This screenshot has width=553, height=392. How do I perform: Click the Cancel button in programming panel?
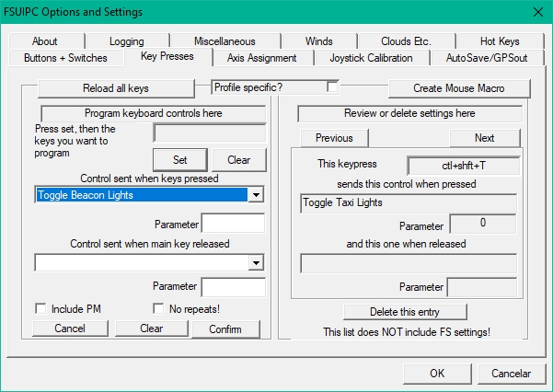pyautogui.click(x=70, y=329)
